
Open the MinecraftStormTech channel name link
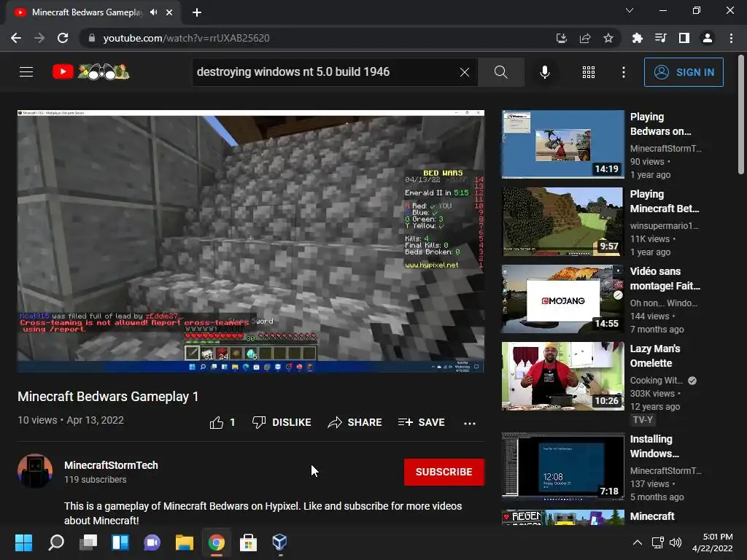coord(111,465)
